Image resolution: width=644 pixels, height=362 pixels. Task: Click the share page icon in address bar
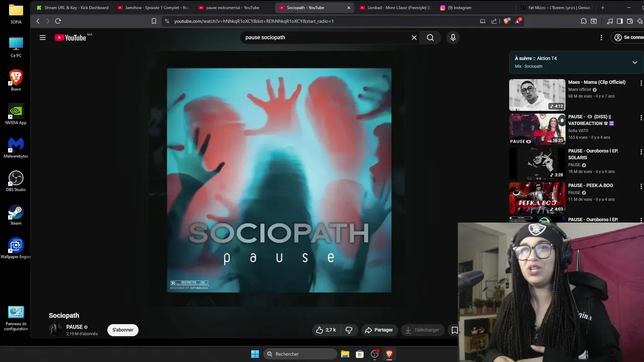coord(494,21)
